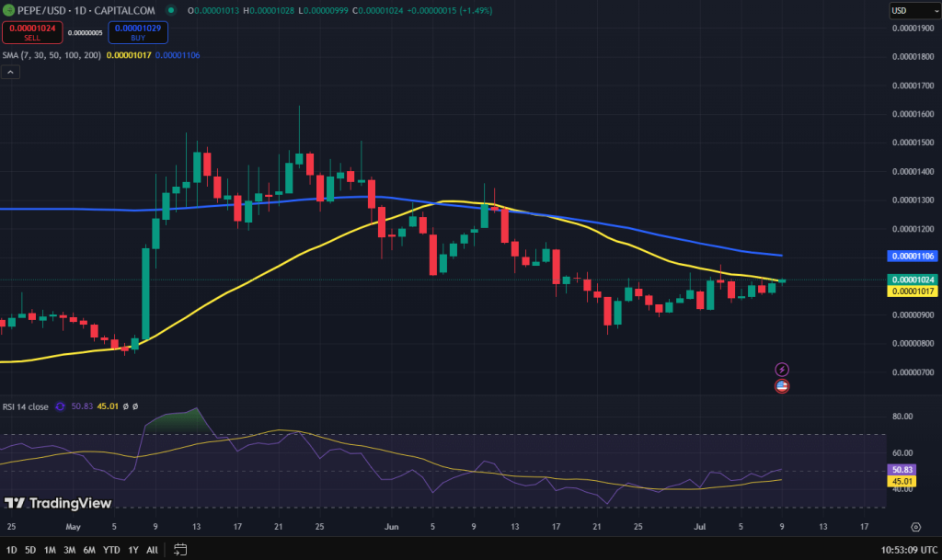Screen dimensions: 942x560
Task: Select the 5D time range
Action: (x=30, y=550)
